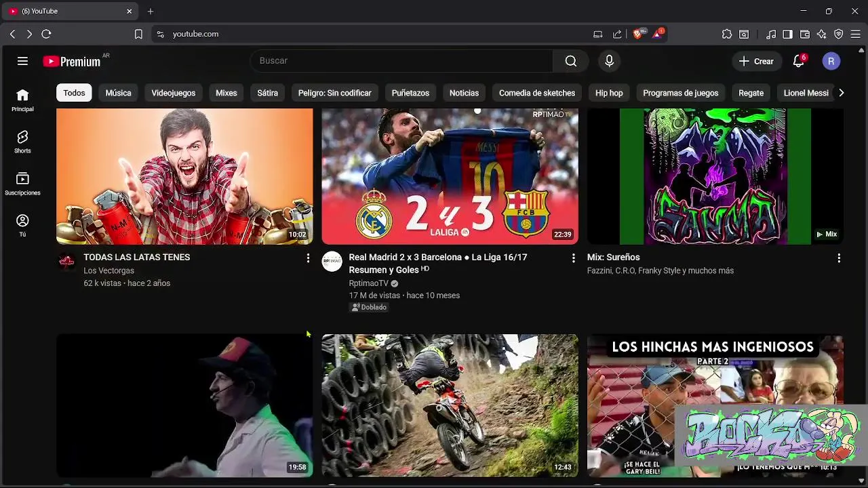Open the Brave VPN shield icon
Screen dimensions: 868x488
pos(839,34)
